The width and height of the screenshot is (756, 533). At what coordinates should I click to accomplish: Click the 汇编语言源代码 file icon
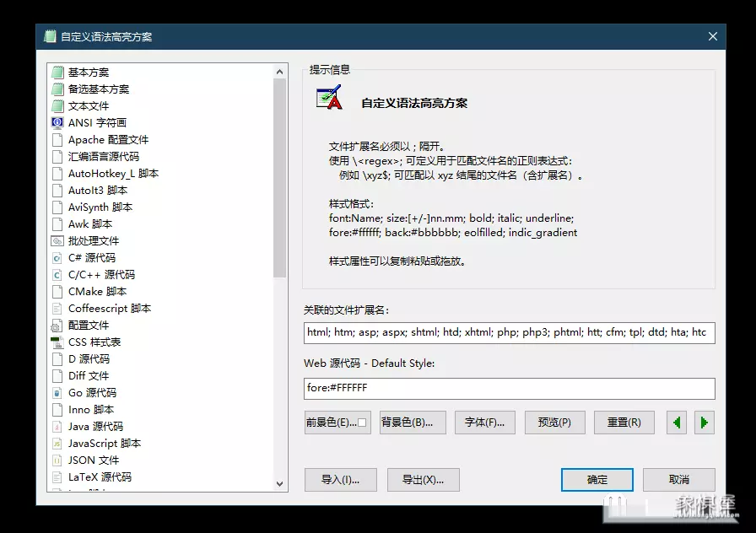[x=57, y=157]
